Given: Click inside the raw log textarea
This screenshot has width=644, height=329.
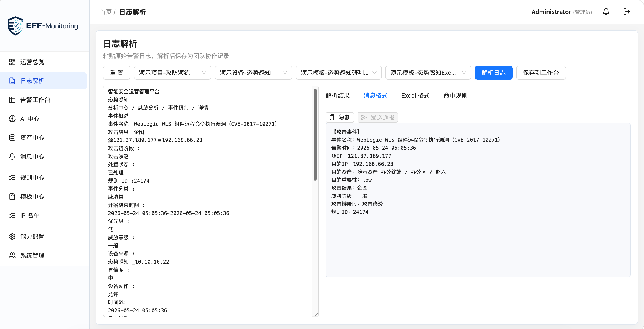Looking at the screenshot, I should 207,201.
